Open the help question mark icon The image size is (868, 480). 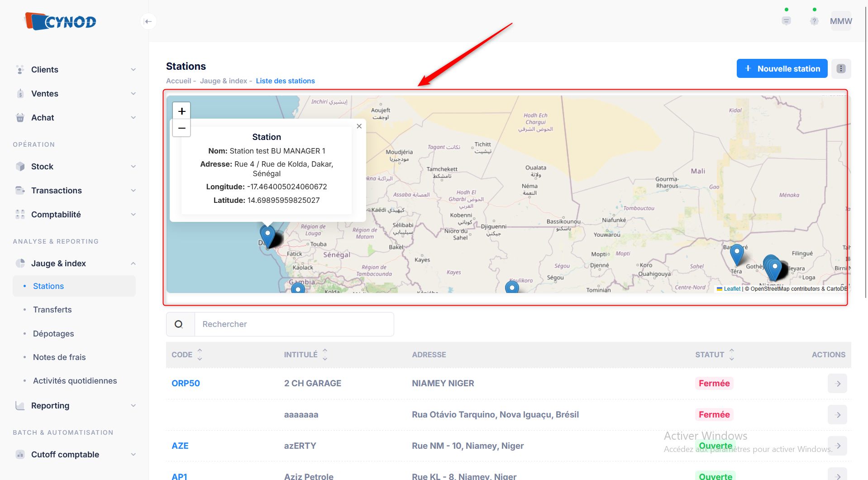coord(814,21)
